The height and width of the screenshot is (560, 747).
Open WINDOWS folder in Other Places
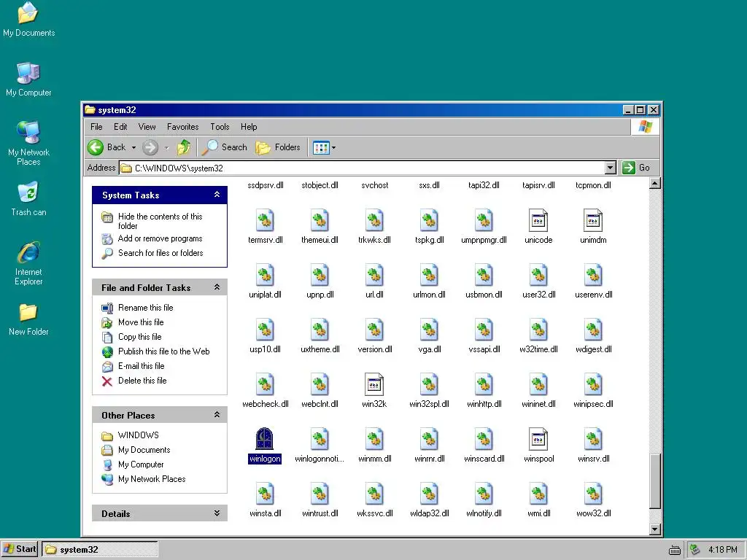click(x=138, y=435)
